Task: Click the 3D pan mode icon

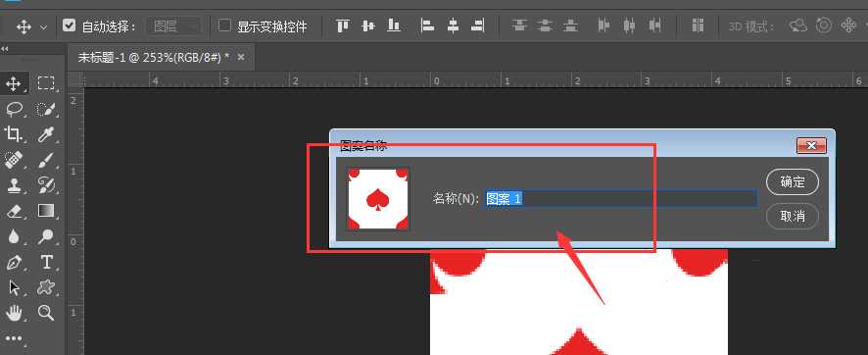Action: pyautogui.click(x=848, y=25)
